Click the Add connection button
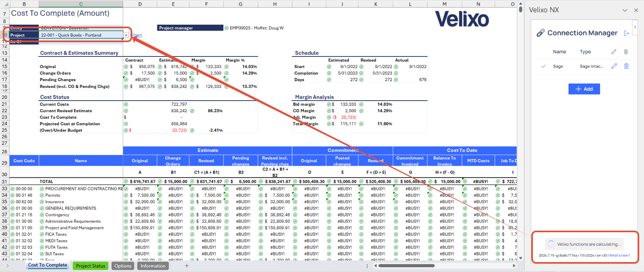 pyautogui.click(x=584, y=89)
